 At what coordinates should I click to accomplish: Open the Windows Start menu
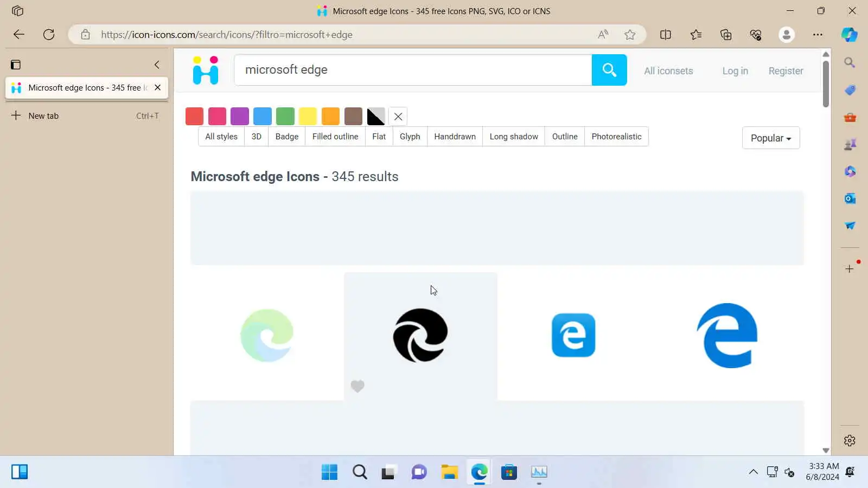(x=329, y=472)
